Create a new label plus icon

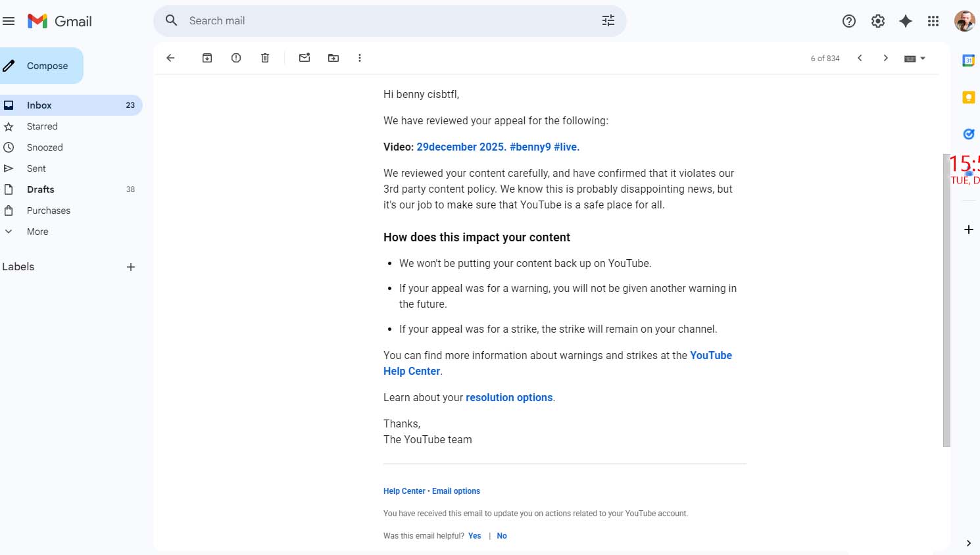131,267
